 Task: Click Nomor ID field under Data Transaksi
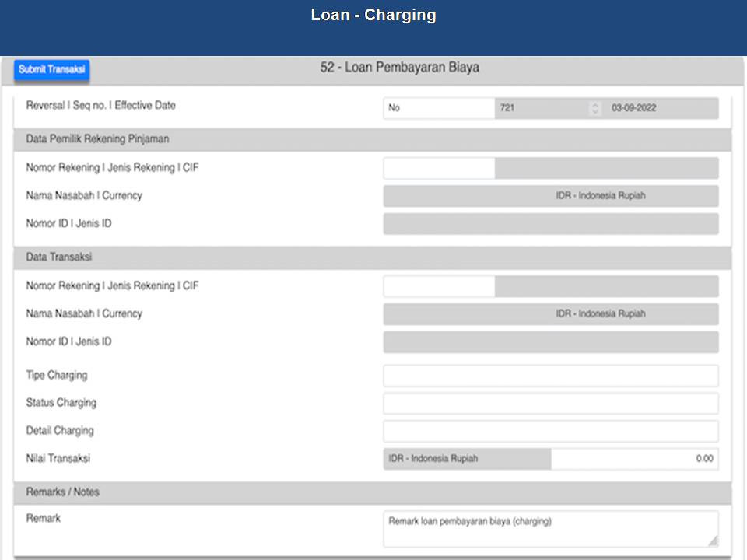click(467, 342)
